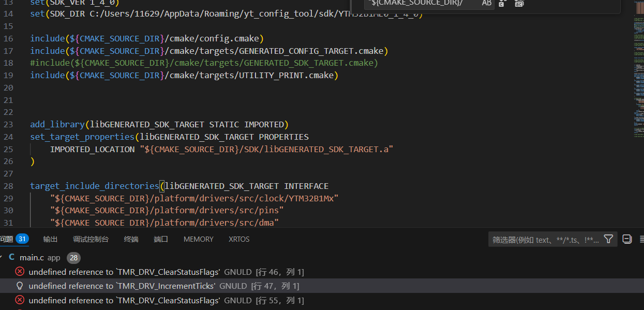Click the Replace single match icon
The width and height of the screenshot is (644, 310).
502,4
